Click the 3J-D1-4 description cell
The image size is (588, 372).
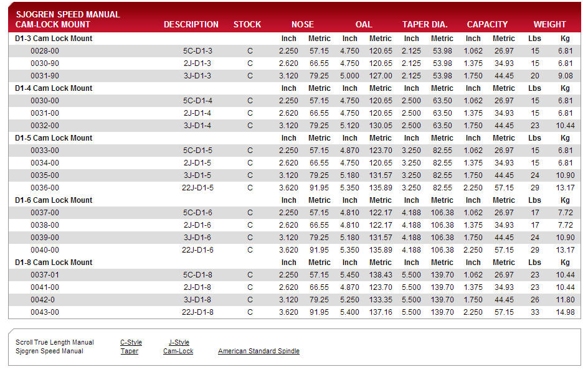[x=197, y=126]
